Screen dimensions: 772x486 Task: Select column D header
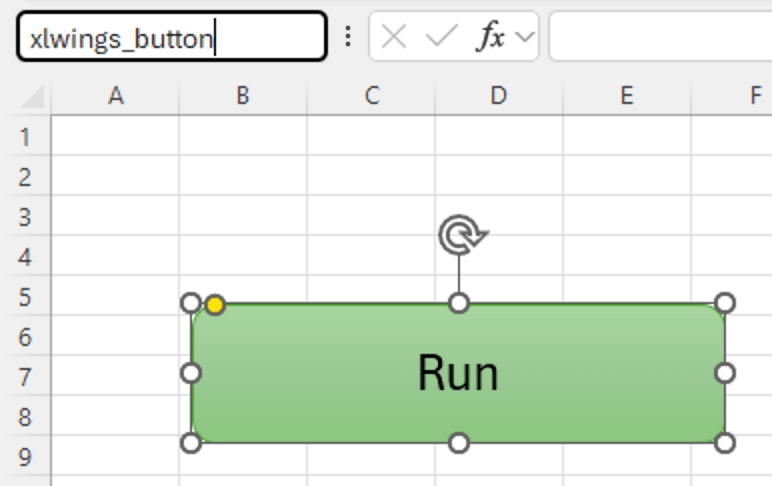498,96
